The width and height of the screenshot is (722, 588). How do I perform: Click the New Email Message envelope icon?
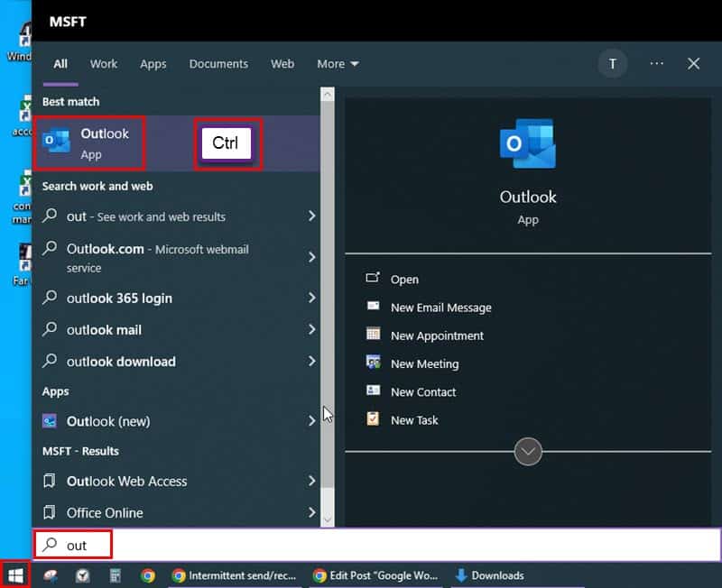[373, 306]
